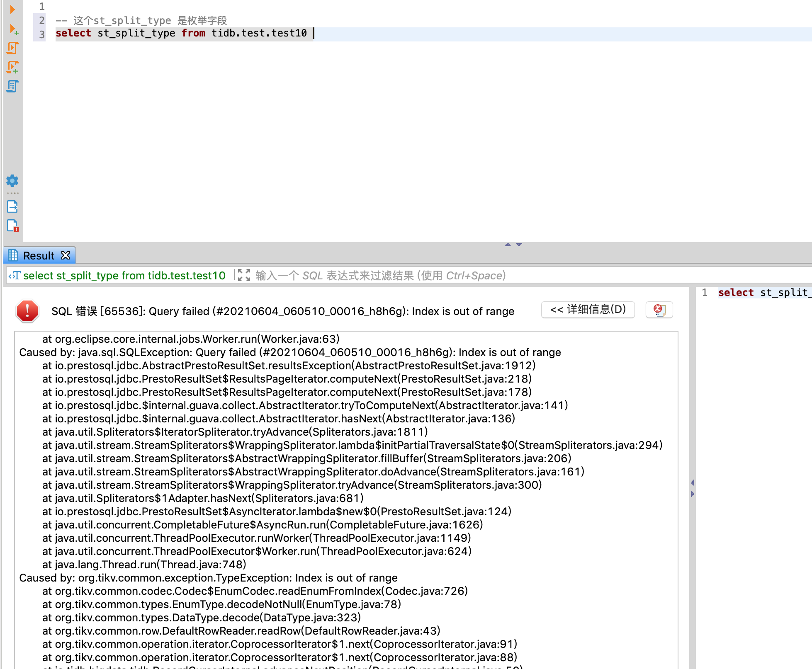Click the maximize results down arrow
This screenshot has width=812, height=669.
click(x=519, y=245)
